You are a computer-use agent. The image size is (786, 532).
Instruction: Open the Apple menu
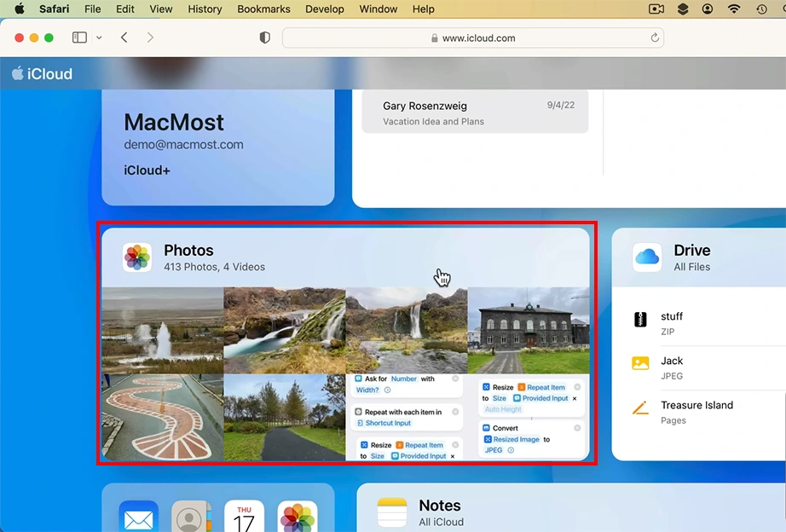pyautogui.click(x=20, y=9)
